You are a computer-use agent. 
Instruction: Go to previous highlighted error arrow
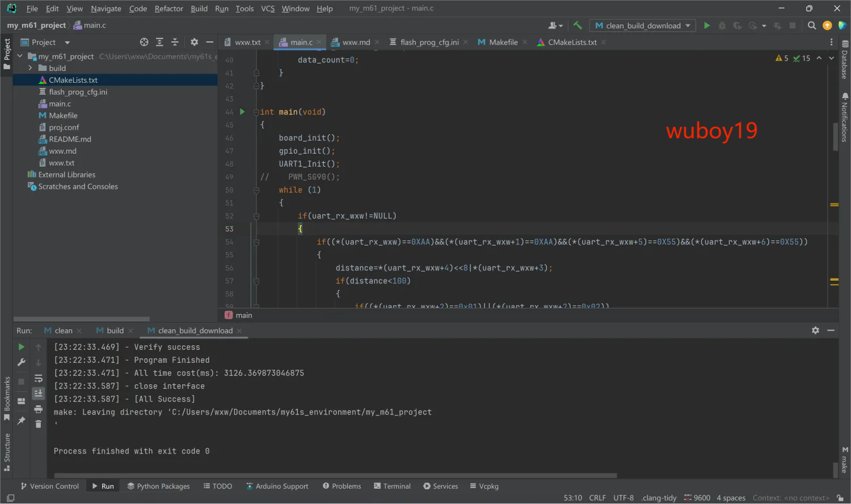819,58
